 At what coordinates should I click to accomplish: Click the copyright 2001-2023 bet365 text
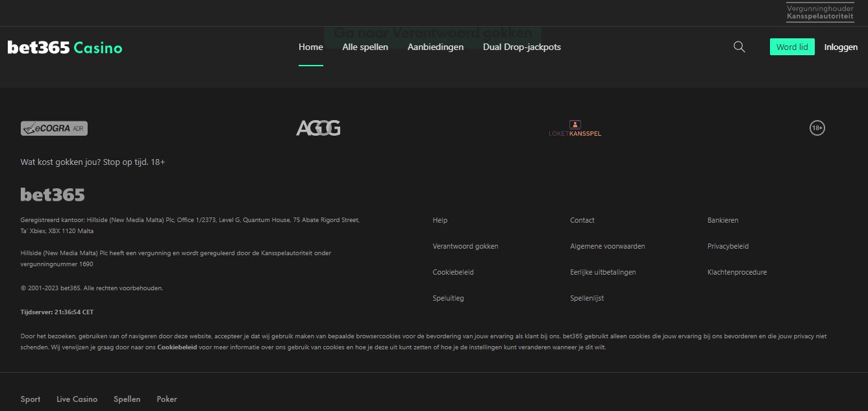pyautogui.click(x=92, y=288)
